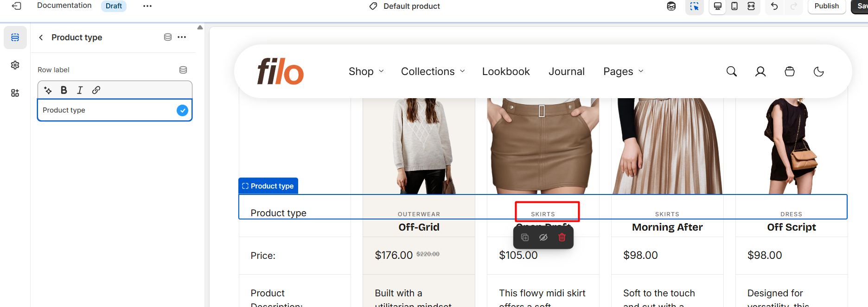
Task: Click the database icon beside Product type heading
Action: tap(168, 38)
